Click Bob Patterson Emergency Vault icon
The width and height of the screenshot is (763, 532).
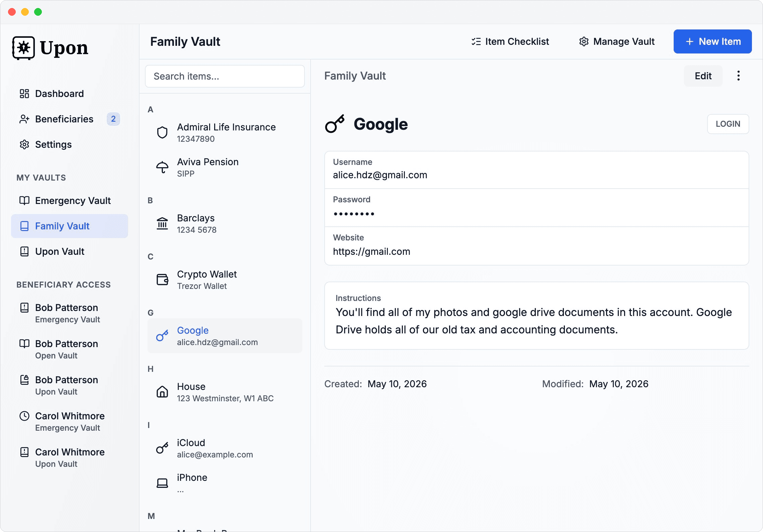tap(24, 308)
